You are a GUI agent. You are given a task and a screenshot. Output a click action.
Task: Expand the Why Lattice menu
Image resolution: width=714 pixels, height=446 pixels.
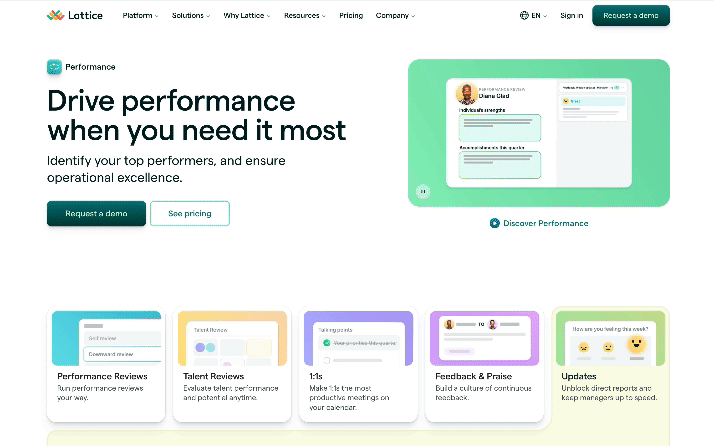click(x=247, y=15)
